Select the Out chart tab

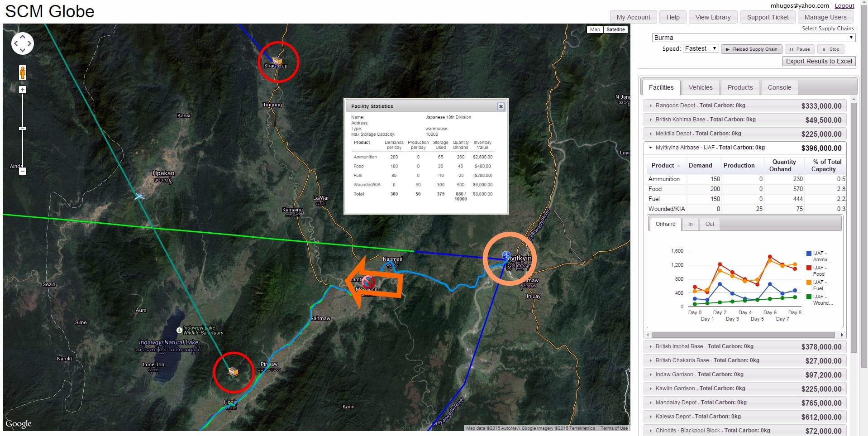[710, 224]
